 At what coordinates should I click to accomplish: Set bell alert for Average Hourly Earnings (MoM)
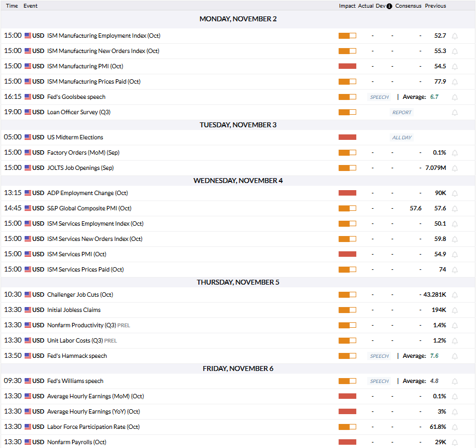(x=455, y=397)
